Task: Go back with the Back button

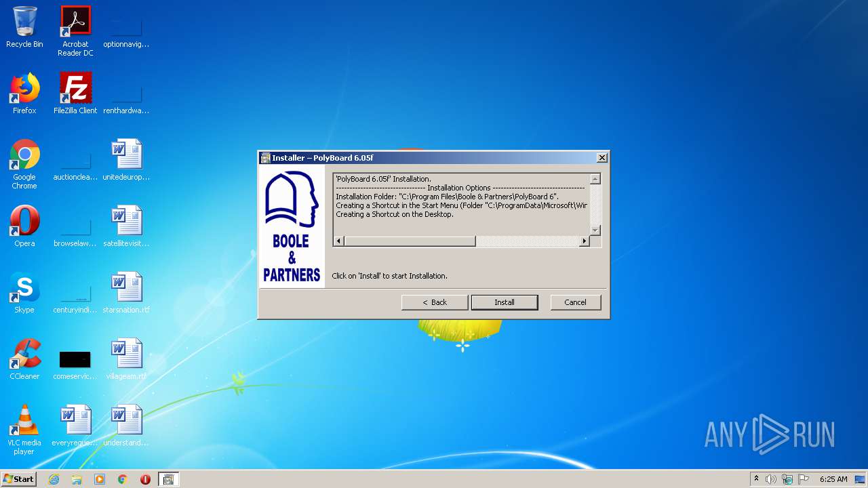Action: pyautogui.click(x=435, y=302)
